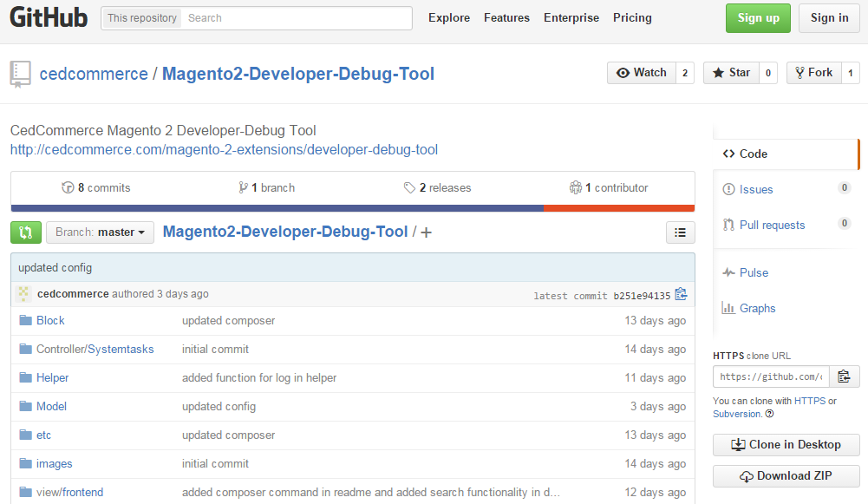
Task: Open the 'updated config' commit title
Action: tap(55, 267)
